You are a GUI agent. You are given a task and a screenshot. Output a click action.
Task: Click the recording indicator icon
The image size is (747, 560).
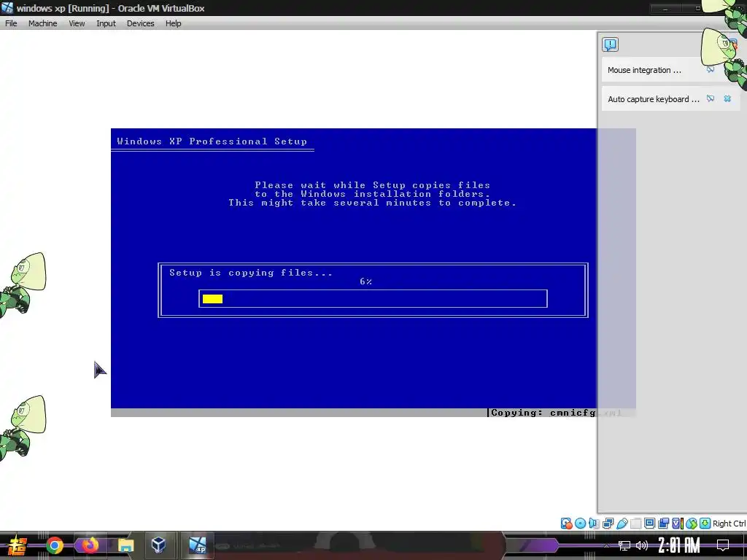pos(663,524)
